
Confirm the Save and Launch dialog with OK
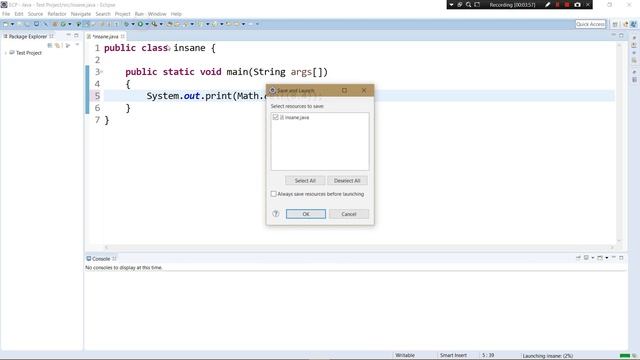306,214
